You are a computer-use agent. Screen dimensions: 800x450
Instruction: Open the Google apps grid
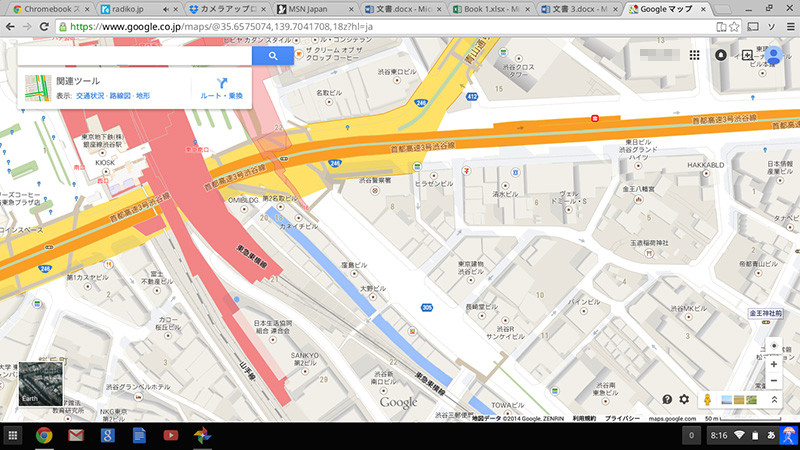(x=694, y=55)
